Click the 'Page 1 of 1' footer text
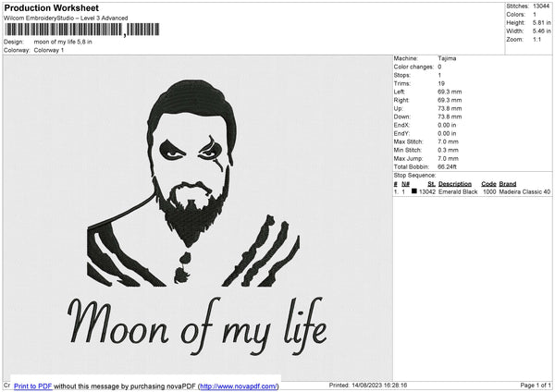This screenshot has width=555, height=392. click(x=536, y=386)
